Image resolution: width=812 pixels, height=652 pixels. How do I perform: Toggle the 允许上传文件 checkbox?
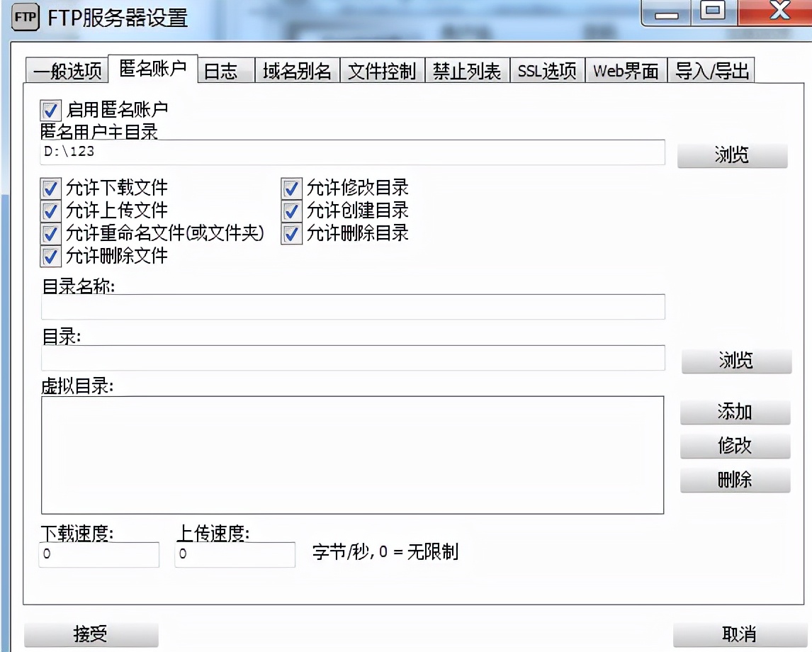(50, 210)
